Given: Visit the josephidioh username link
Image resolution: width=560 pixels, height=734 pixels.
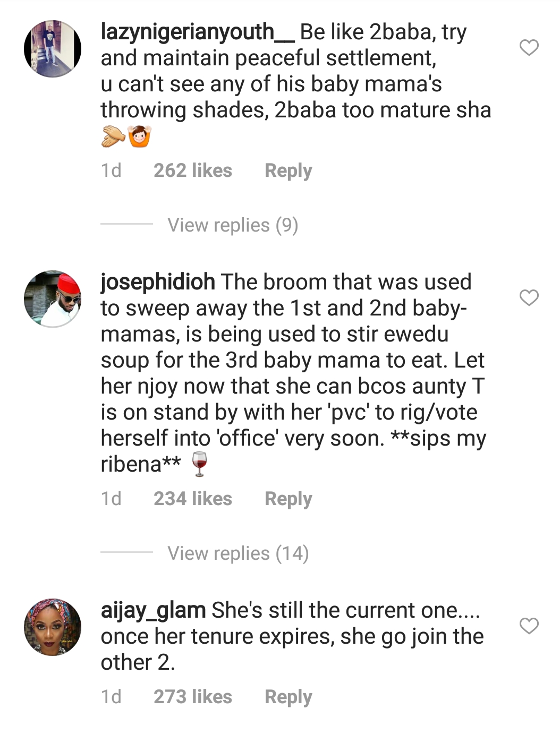Looking at the screenshot, I should tap(158, 282).
